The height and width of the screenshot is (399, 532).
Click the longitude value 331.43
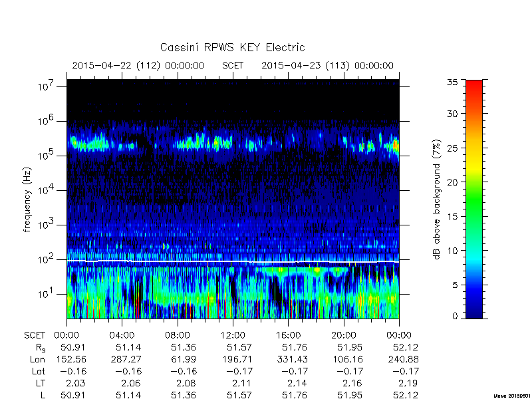click(293, 359)
